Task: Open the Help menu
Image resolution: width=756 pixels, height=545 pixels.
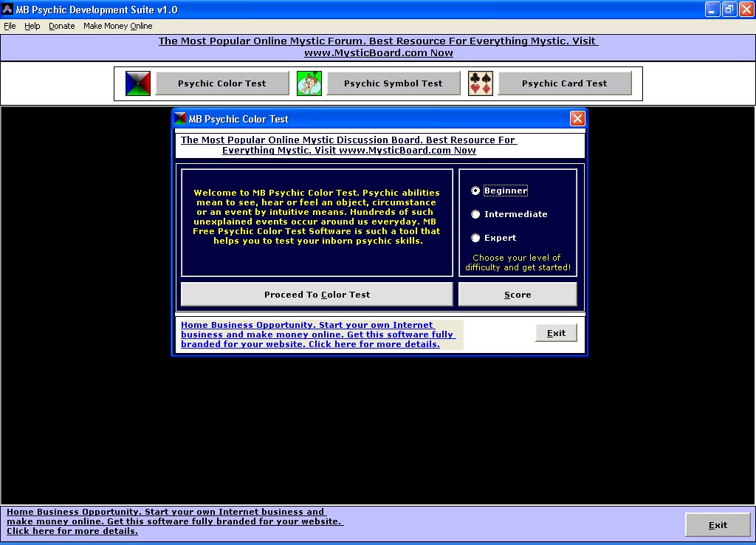Action: tap(32, 26)
